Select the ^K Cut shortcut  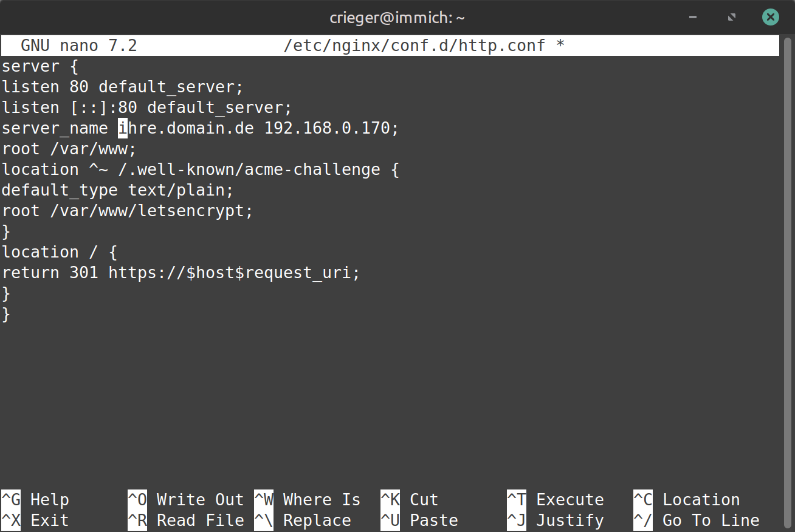[x=410, y=500]
